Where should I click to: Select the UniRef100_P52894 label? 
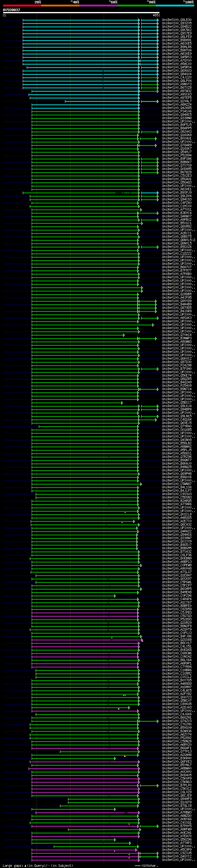(x=177, y=155)
